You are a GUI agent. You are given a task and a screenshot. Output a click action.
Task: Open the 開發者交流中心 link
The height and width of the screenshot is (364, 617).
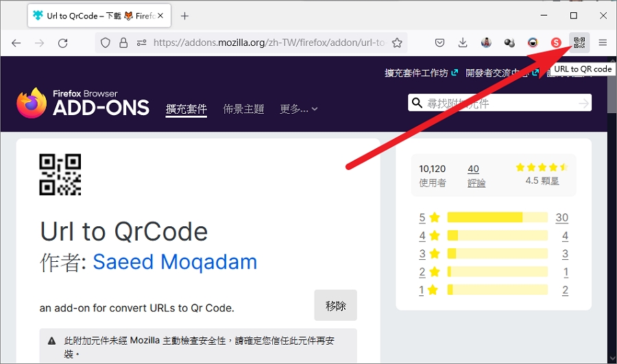click(x=502, y=73)
